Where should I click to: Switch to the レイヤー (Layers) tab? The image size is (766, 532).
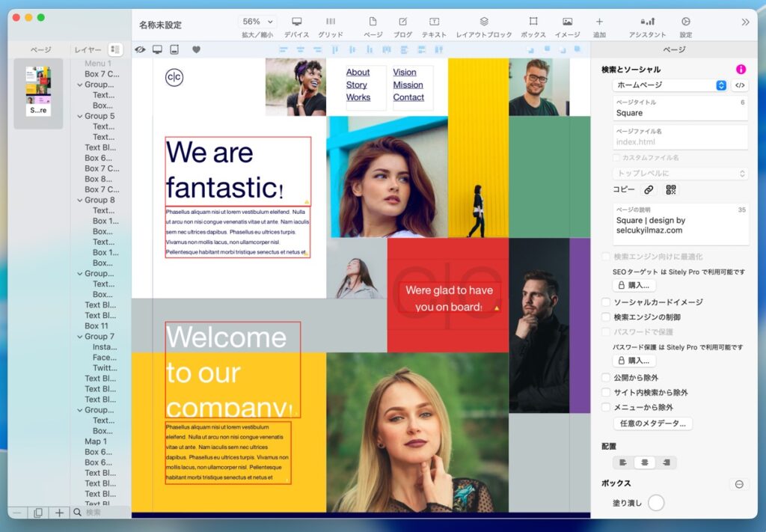pyautogui.click(x=88, y=50)
